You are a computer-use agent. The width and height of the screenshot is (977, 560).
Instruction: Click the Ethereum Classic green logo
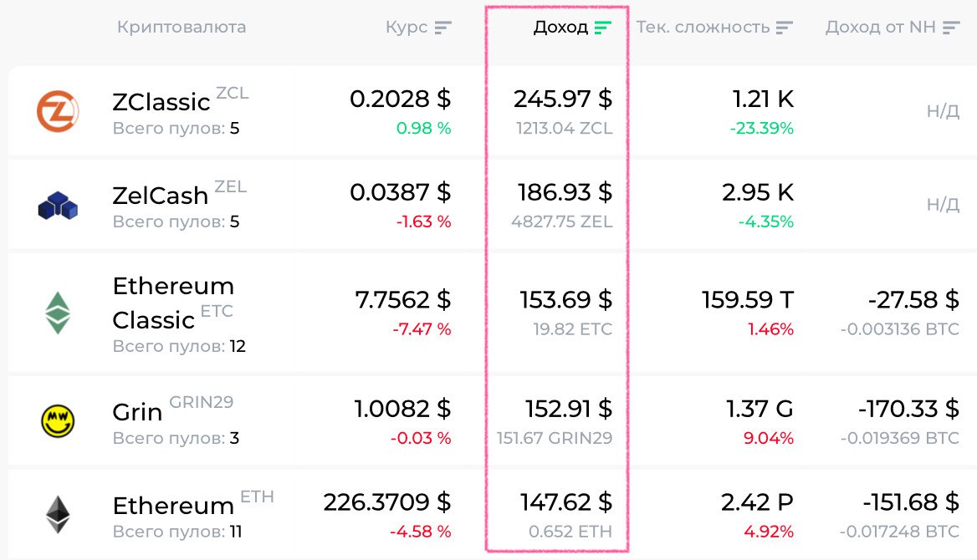58,313
